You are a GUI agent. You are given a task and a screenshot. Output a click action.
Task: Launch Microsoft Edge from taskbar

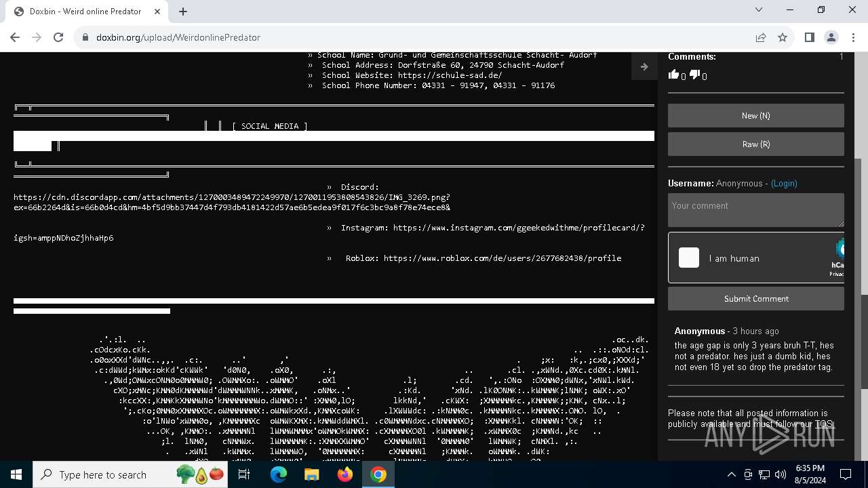[x=279, y=474]
